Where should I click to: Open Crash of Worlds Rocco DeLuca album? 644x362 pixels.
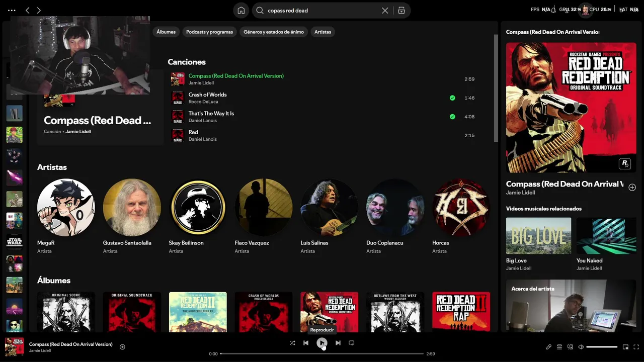[x=264, y=312]
